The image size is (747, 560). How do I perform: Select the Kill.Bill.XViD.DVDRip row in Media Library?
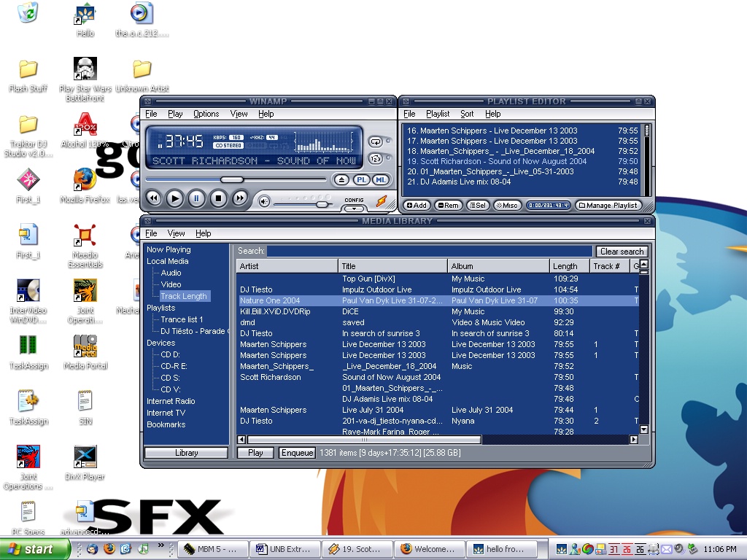(438, 311)
